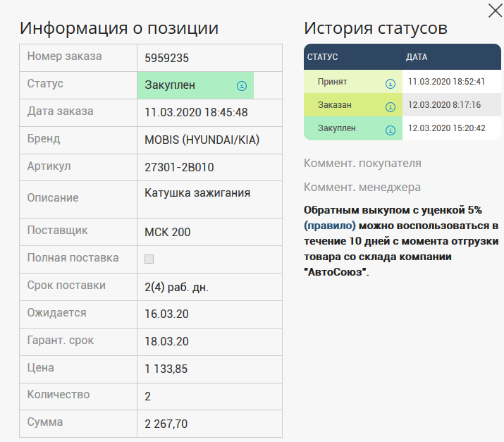Click the brand value MOBIS (HYUNDAI/KIA)
Viewport: 504px width, 442px height.
pos(202,140)
